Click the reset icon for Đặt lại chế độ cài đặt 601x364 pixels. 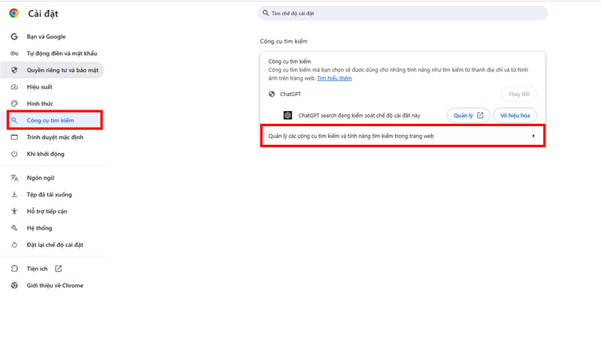tap(14, 245)
